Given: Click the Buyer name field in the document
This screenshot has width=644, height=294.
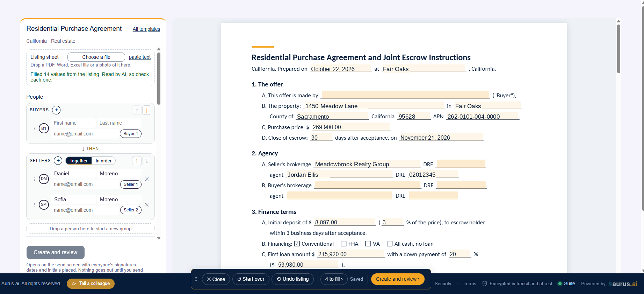Looking at the screenshot, I should (405, 95).
